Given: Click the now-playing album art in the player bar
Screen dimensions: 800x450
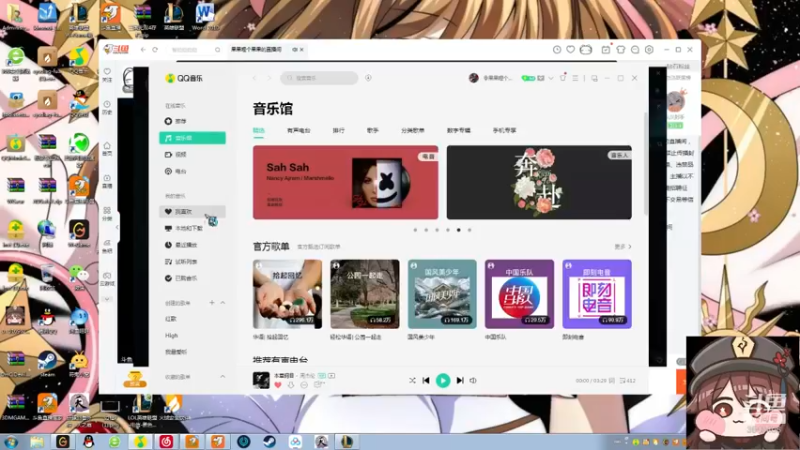Looking at the screenshot, I should (261, 380).
